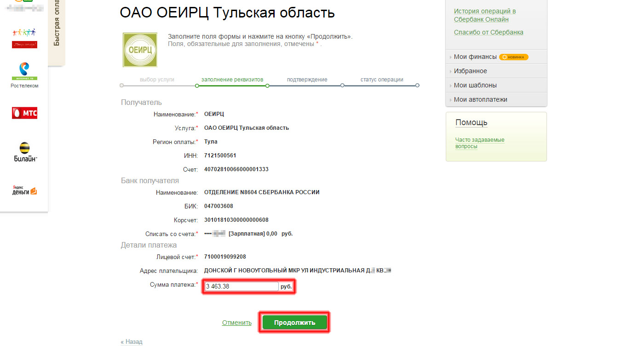Screen dimensions: 644x352
Task: Click the Помощь panel heading
Action: click(471, 123)
